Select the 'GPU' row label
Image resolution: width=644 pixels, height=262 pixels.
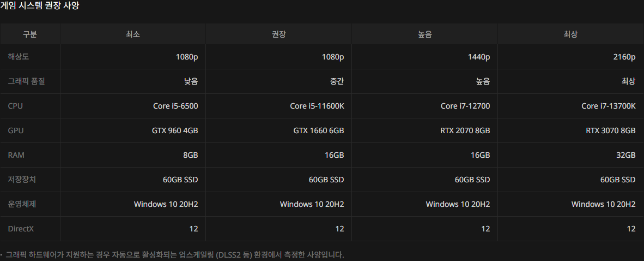tap(16, 130)
